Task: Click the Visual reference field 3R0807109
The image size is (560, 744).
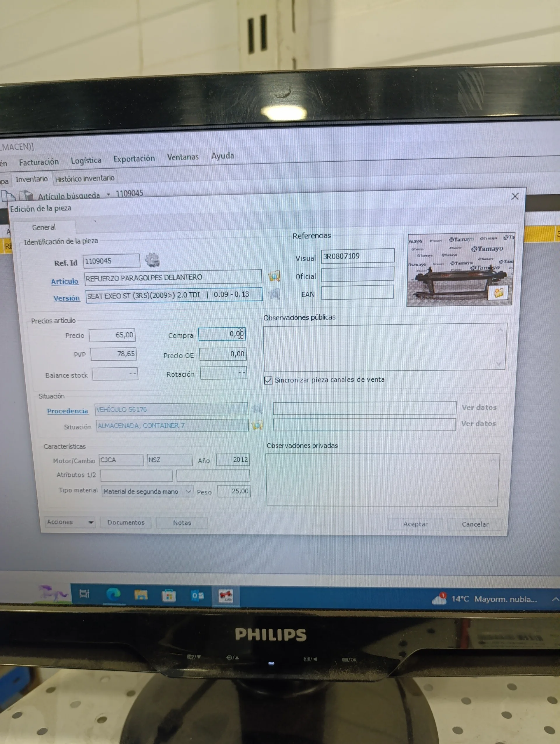Action: (358, 256)
